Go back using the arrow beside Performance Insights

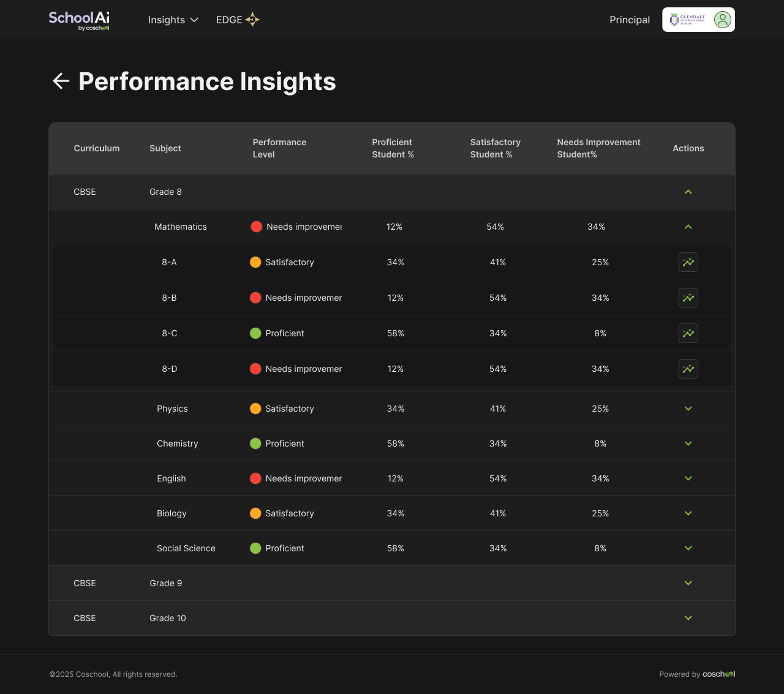pos(61,81)
